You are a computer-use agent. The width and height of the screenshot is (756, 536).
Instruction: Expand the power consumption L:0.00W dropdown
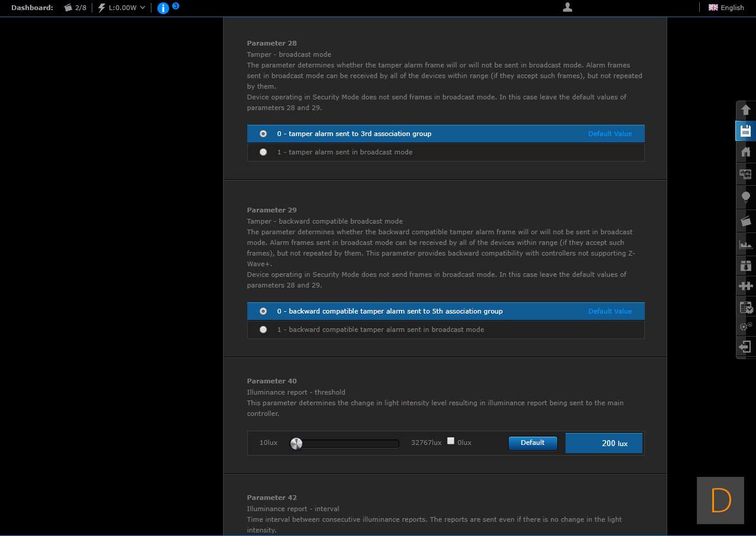coord(121,8)
